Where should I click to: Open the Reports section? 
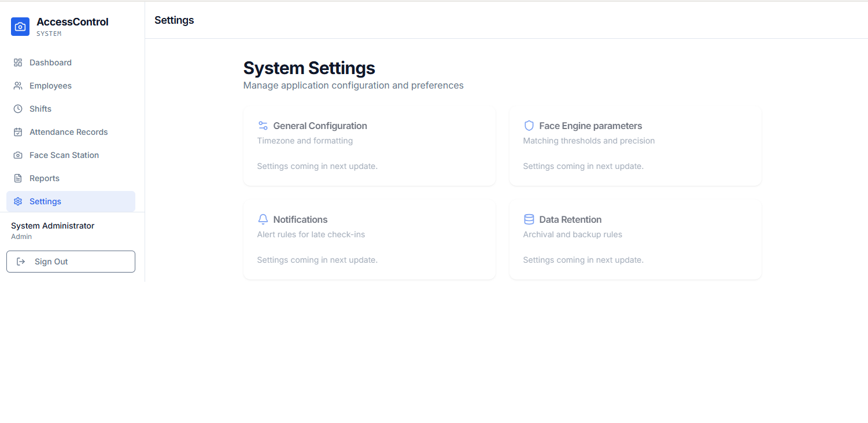coord(45,178)
